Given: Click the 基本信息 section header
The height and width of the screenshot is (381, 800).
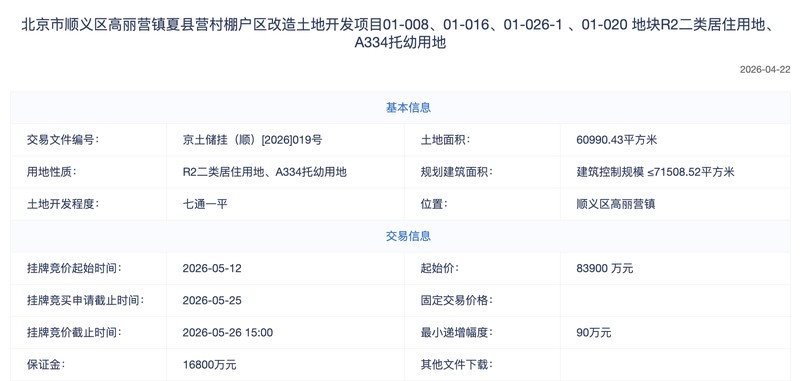Looking at the screenshot, I should 408,108.
